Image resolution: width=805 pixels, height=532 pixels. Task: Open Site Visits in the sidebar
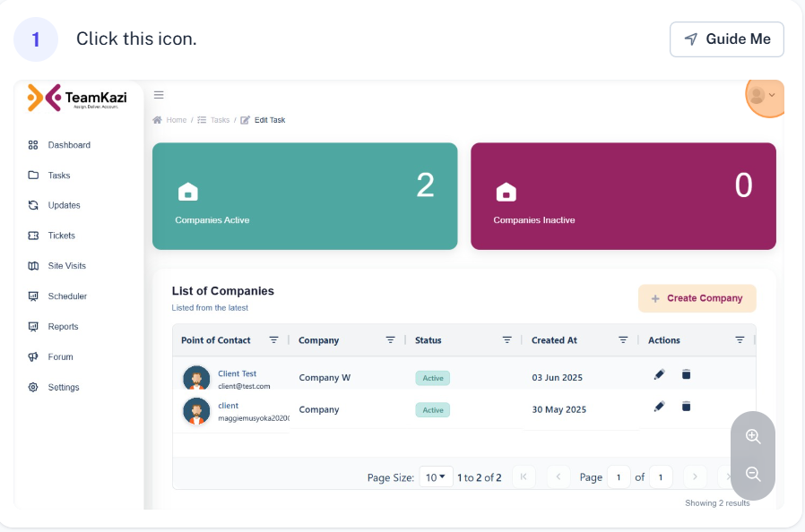[56, 266]
